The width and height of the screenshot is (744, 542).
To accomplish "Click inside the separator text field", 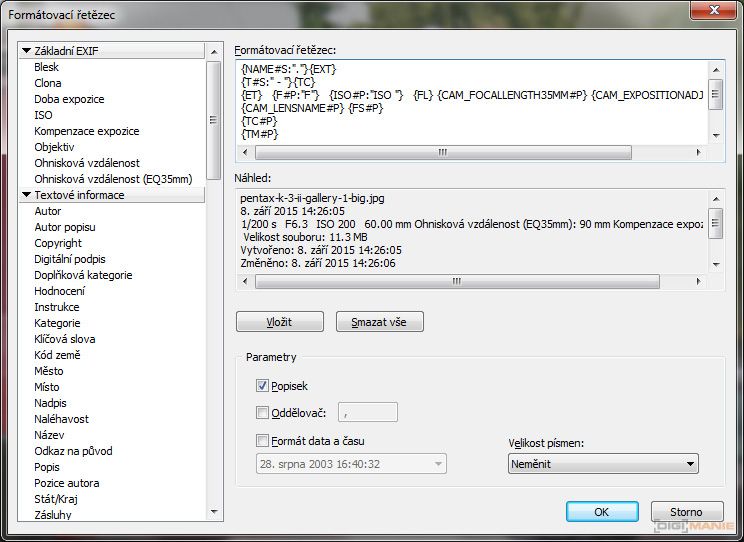I will (369, 412).
